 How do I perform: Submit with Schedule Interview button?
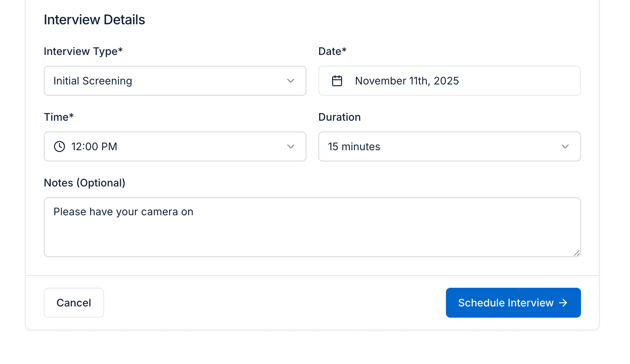point(505,303)
